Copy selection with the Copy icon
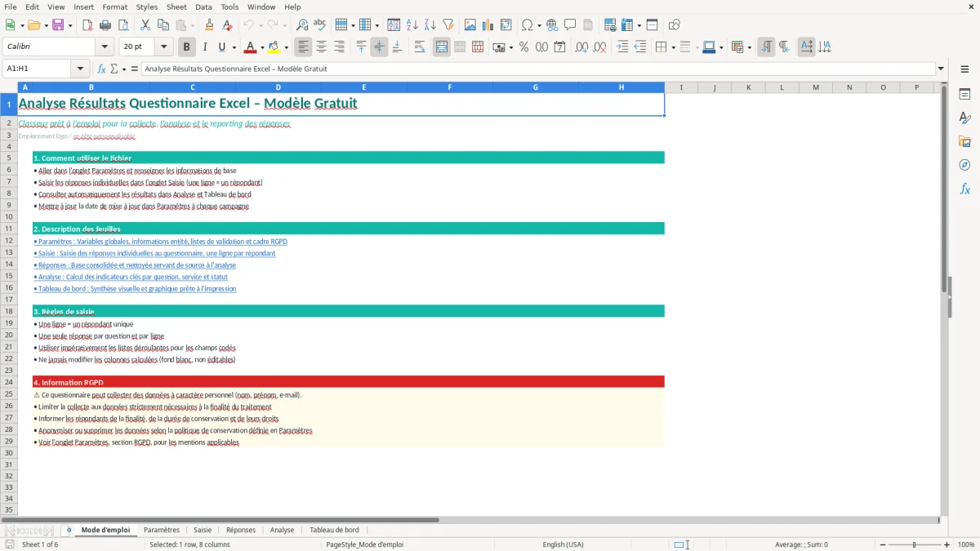Viewport: 980px width, 551px height. pyautogui.click(x=163, y=25)
